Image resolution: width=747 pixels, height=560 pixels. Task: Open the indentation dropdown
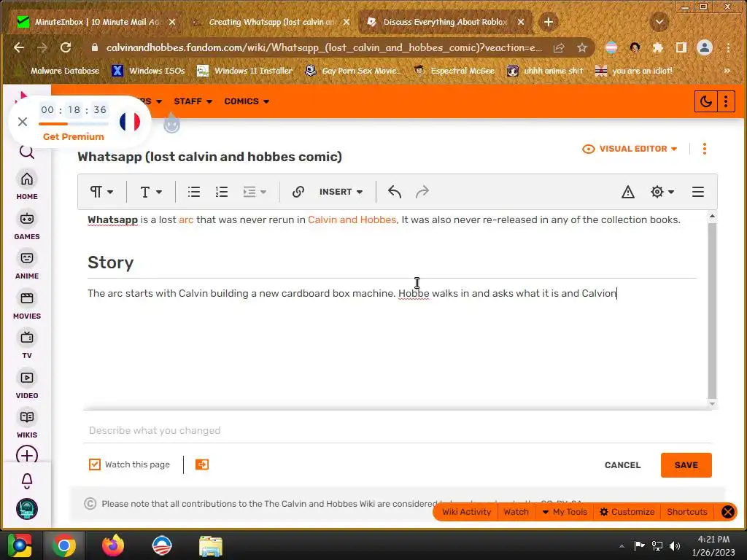tap(255, 192)
